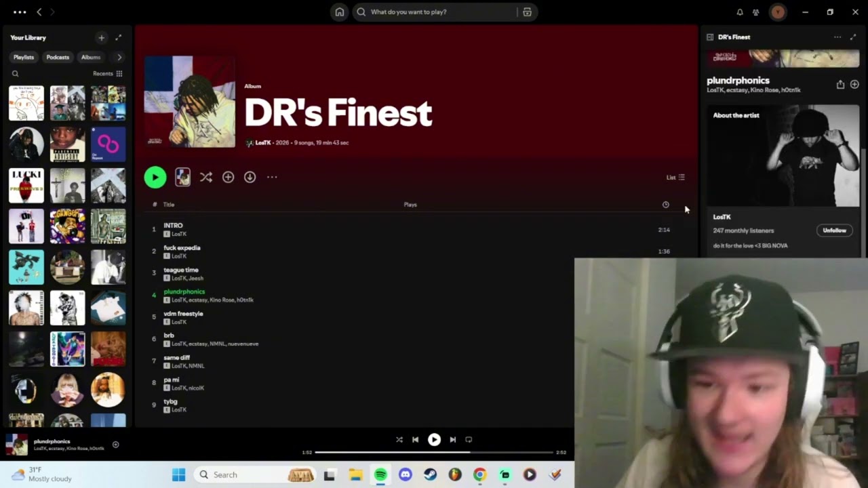This screenshot has height=488, width=868.
Task: Search within Your Library
Action: pyautogui.click(x=15, y=73)
